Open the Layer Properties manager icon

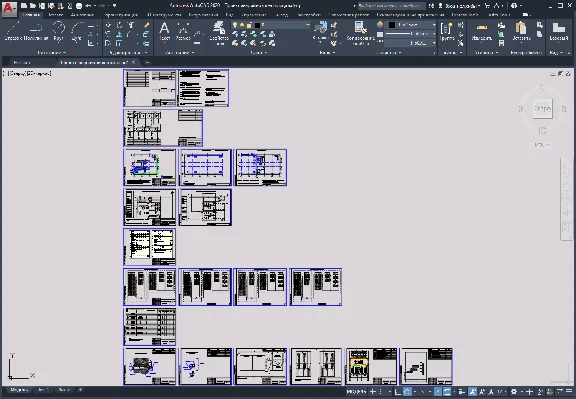(x=219, y=32)
